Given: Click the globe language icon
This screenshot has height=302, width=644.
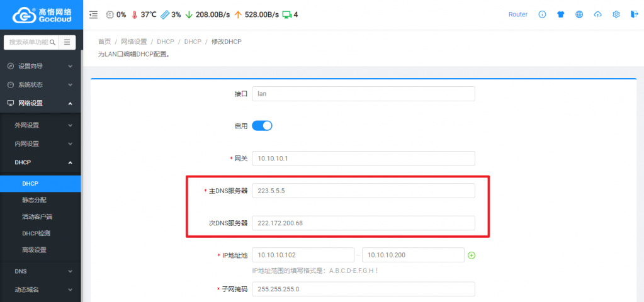Looking at the screenshot, I should 579,14.
